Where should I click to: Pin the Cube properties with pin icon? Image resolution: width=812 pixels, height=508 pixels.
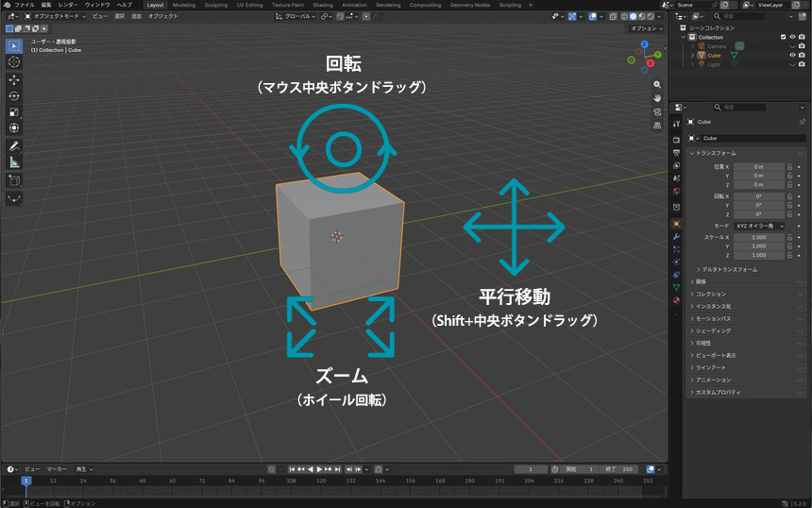coord(803,122)
